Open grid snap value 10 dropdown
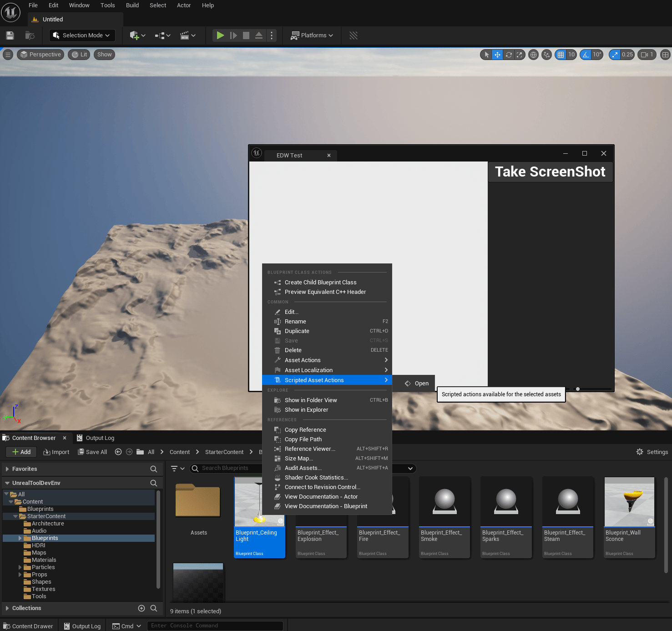The height and width of the screenshot is (631, 672). click(x=571, y=55)
